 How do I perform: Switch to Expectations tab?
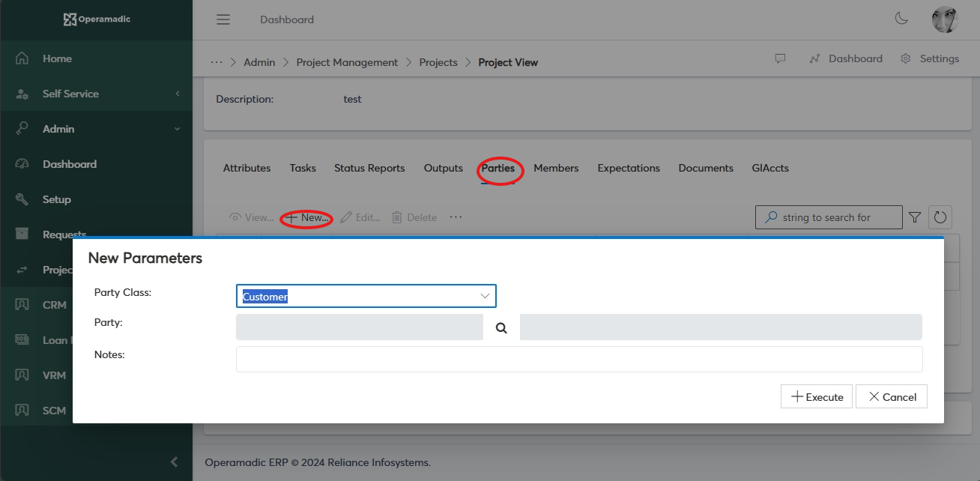pos(629,168)
